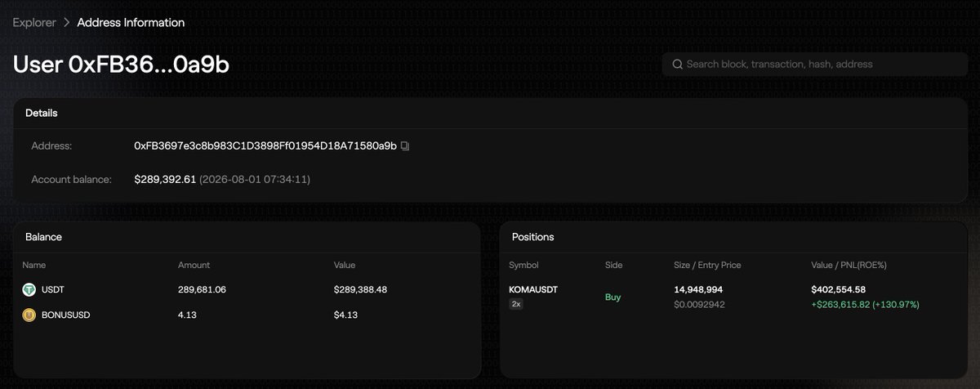Click the BONUSUSD coin icon
Screen dimensions: 980x389
click(29, 315)
